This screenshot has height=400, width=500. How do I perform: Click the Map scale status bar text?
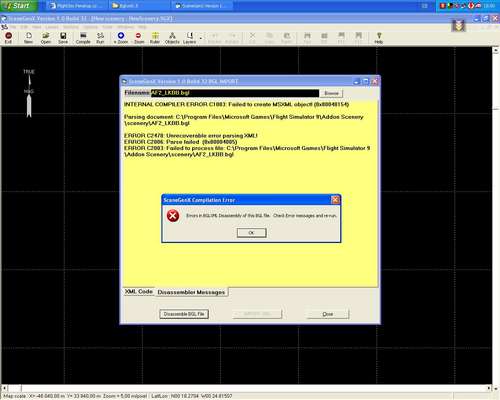tap(75, 396)
